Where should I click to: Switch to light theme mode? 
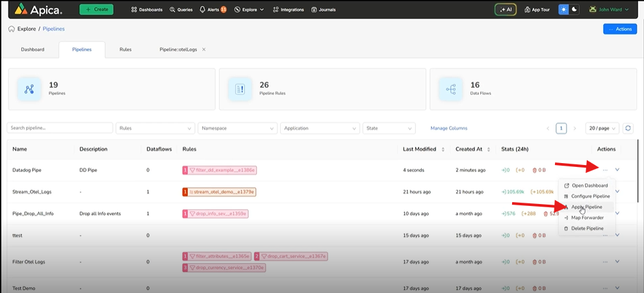pyautogui.click(x=563, y=10)
